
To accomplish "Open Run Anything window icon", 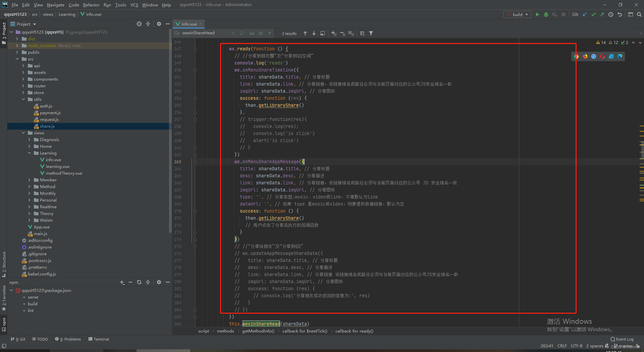I will click(631, 14).
